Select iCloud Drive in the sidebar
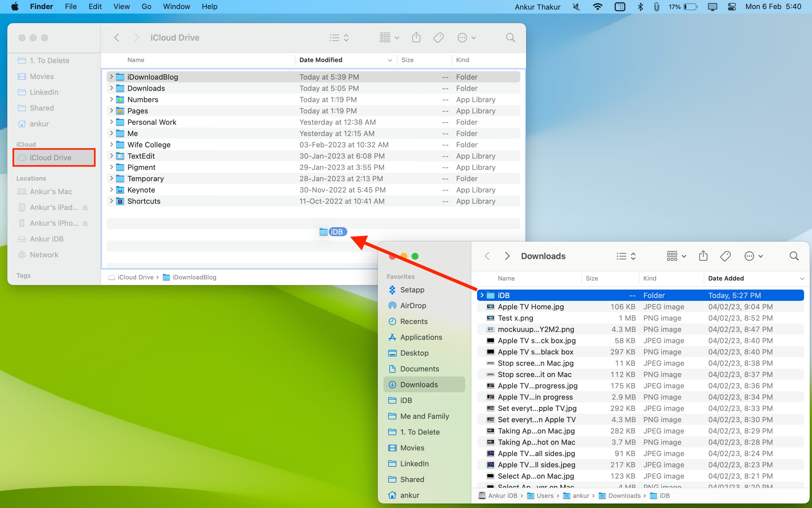The width and height of the screenshot is (812, 508). (54, 157)
